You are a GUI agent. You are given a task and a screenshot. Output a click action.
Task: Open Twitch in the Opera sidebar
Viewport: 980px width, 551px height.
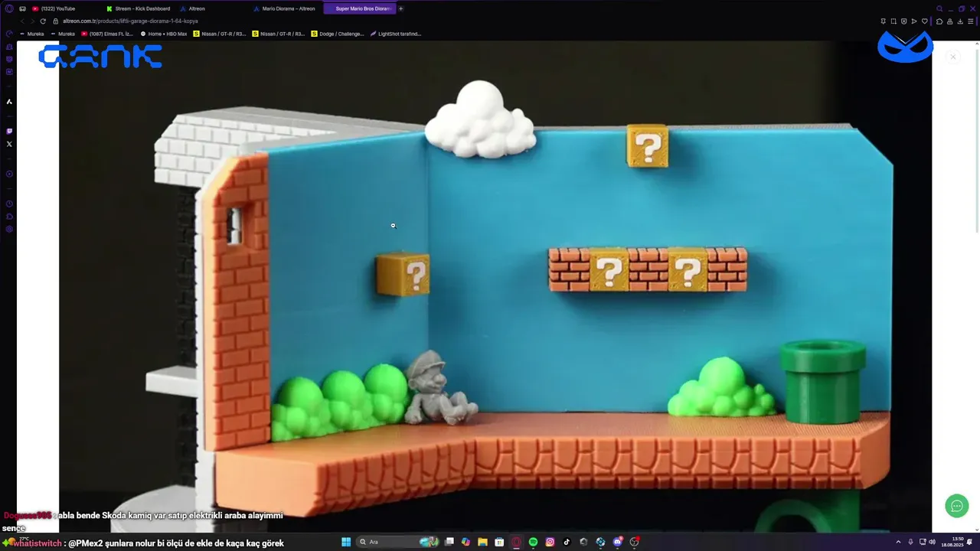point(9,132)
